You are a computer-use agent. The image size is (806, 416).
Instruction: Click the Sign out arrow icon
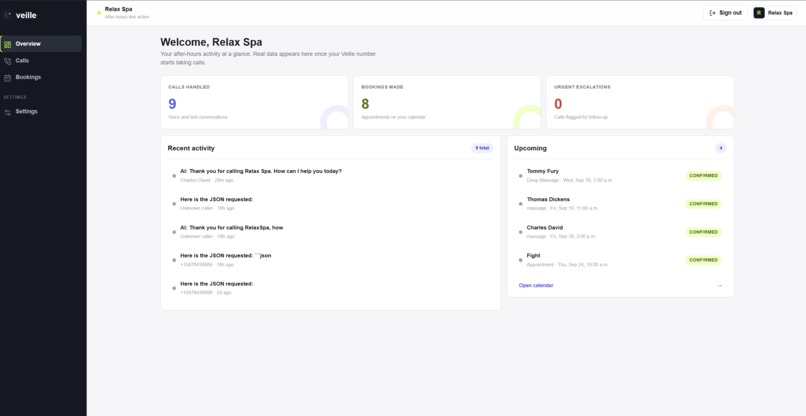tap(712, 13)
